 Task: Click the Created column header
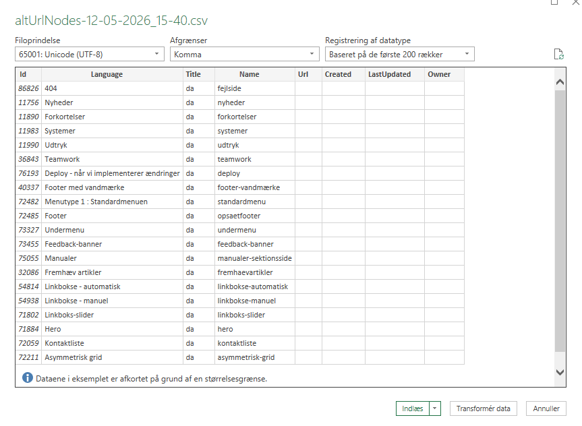pos(344,74)
